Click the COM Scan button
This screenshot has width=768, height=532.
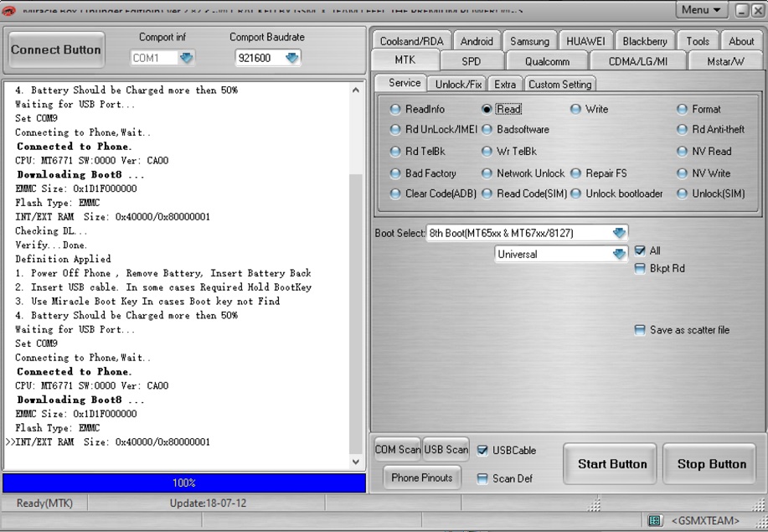(397, 449)
